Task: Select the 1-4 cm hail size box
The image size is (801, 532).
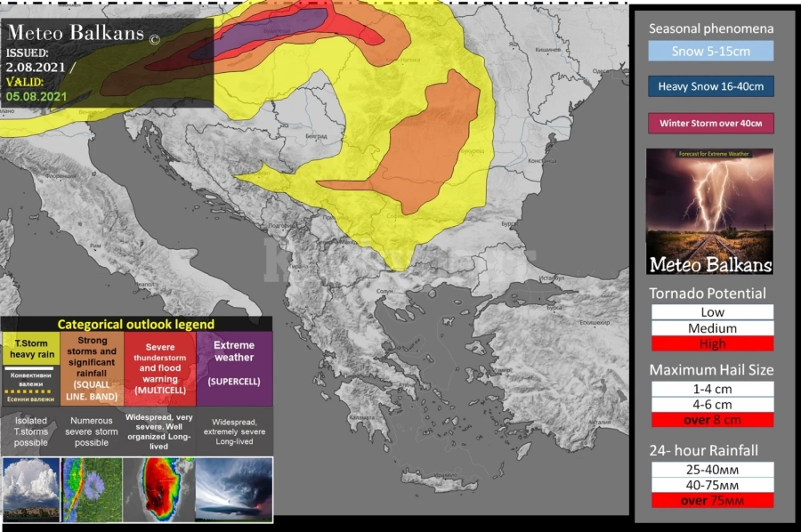Action: [x=712, y=389]
